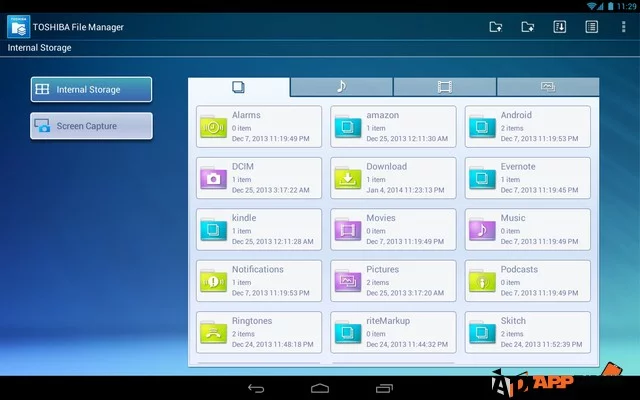Click the "riteMarkup" folder name
The image size is (640, 400).
388,321
